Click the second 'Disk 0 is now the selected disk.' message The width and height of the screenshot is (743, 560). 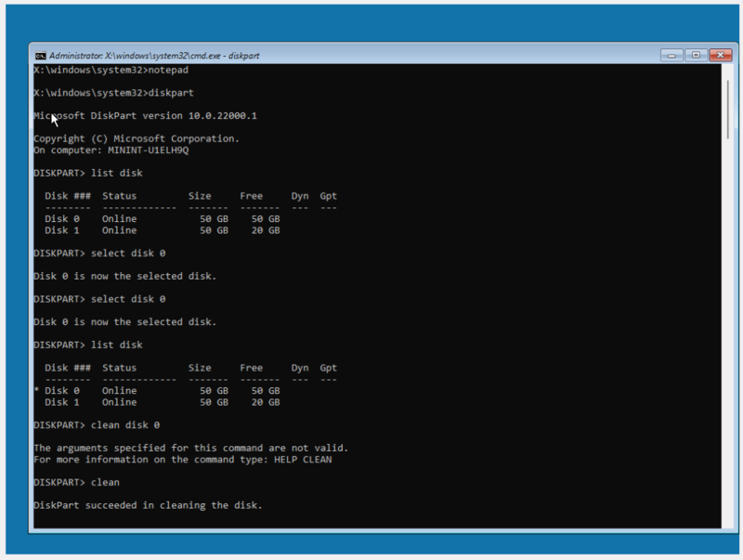125,322
